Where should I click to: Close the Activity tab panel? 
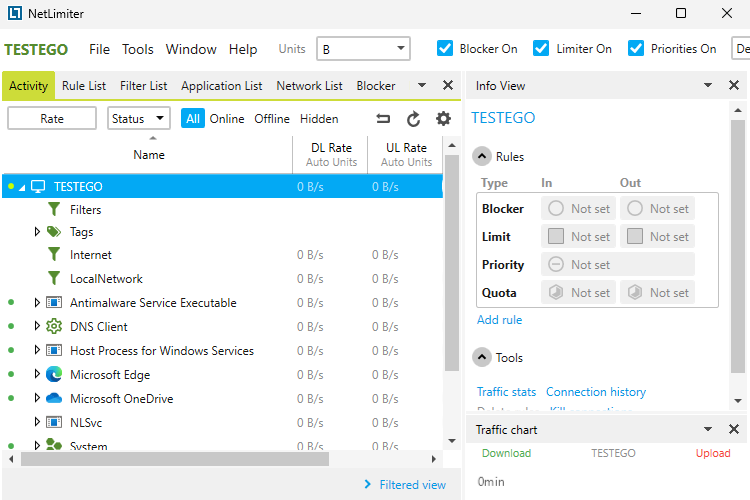pos(448,85)
